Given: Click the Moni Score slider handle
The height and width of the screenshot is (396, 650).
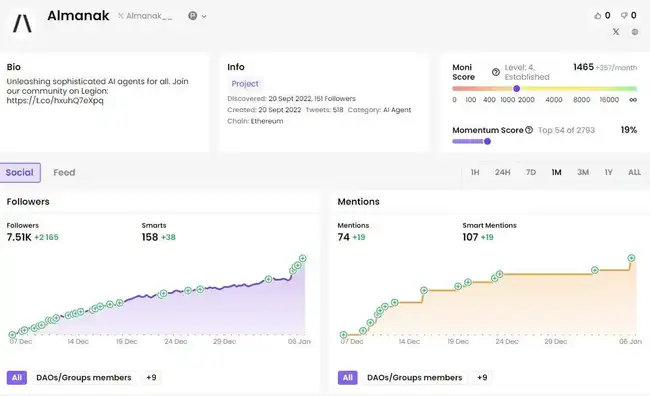Looking at the screenshot, I should pos(516,88).
